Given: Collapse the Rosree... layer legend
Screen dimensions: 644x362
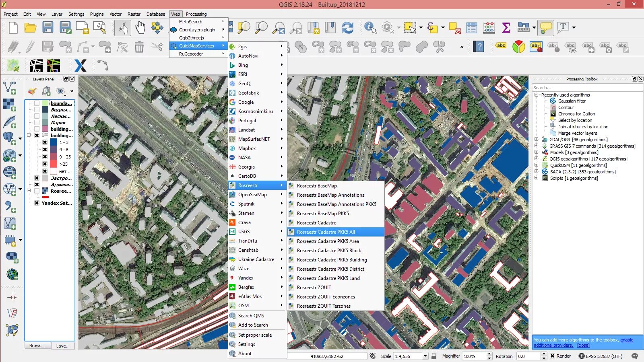Looking at the screenshot, I should [29, 191].
